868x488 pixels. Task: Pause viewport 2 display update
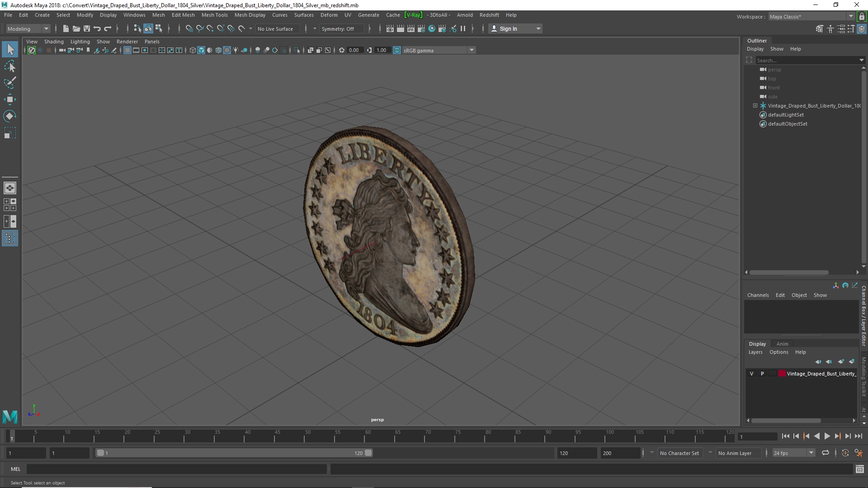coord(463,28)
